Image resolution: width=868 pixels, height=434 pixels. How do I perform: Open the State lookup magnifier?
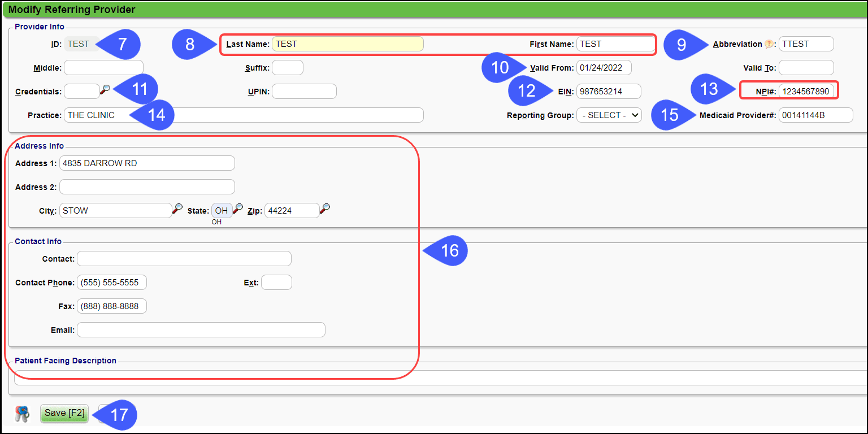pos(238,208)
